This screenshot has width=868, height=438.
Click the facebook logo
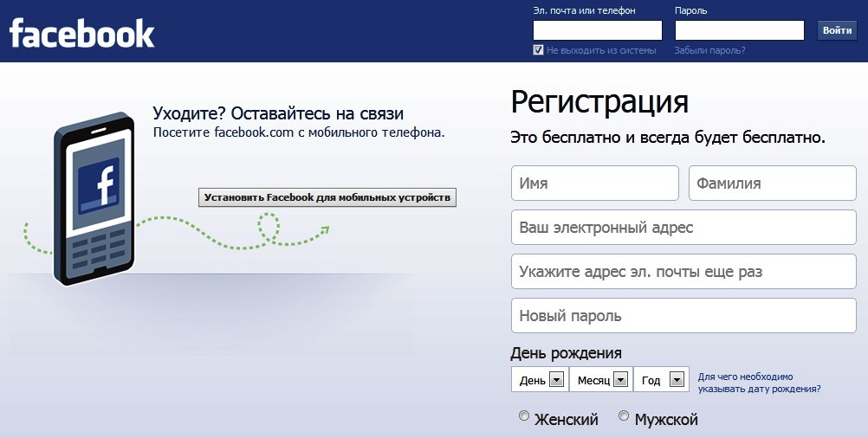pyautogui.click(x=82, y=33)
